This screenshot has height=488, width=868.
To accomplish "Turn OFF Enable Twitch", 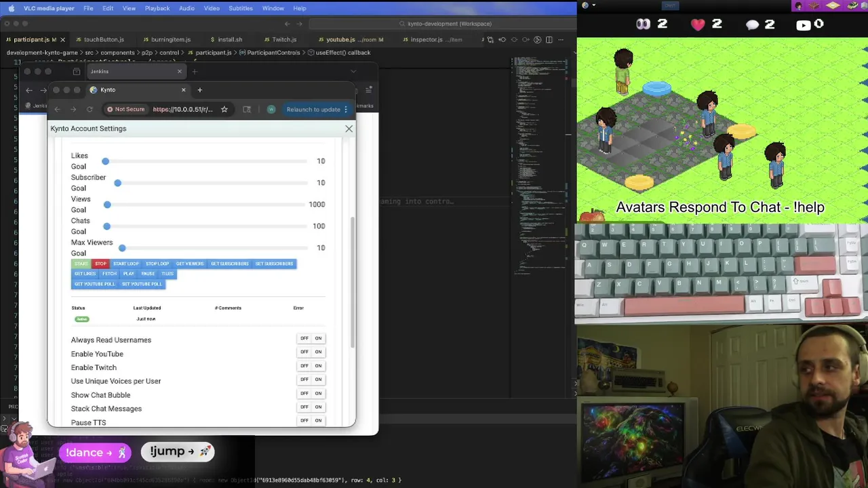I will pos(304,366).
